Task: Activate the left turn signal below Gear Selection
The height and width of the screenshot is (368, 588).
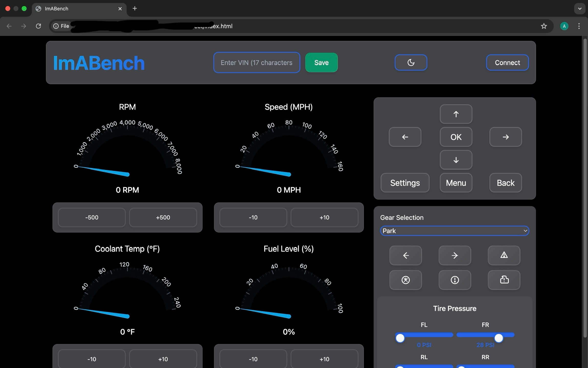Action: tap(405, 255)
